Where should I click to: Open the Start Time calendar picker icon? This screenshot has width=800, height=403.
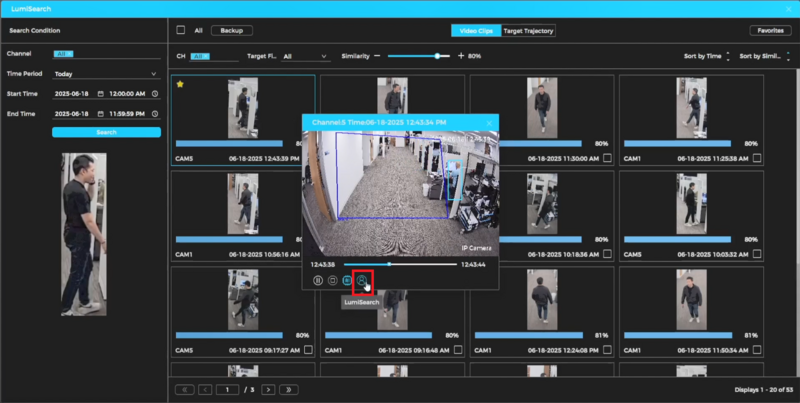[x=101, y=93]
